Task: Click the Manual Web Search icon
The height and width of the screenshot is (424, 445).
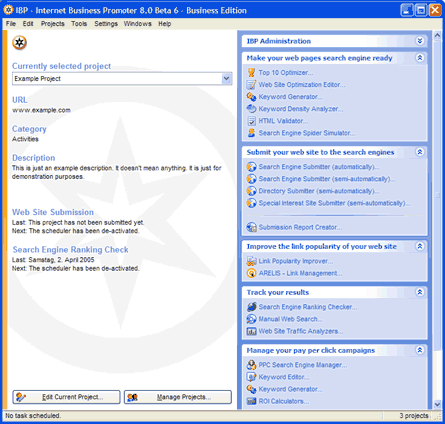Action: click(251, 319)
